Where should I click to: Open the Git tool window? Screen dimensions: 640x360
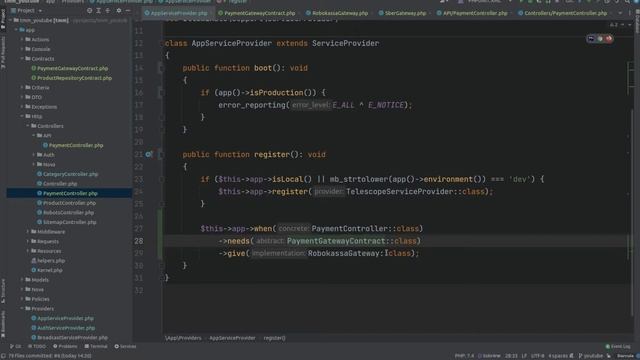coord(16,347)
